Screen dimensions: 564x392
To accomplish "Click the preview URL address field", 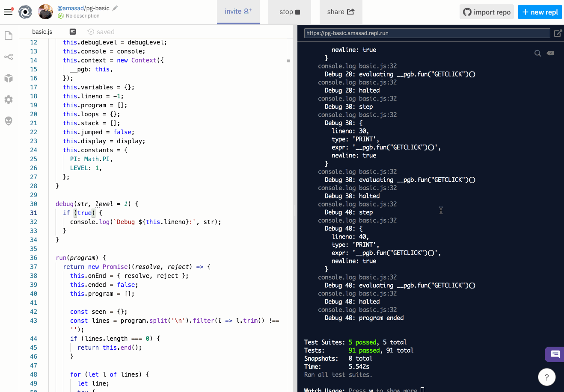I will (x=427, y=33).
